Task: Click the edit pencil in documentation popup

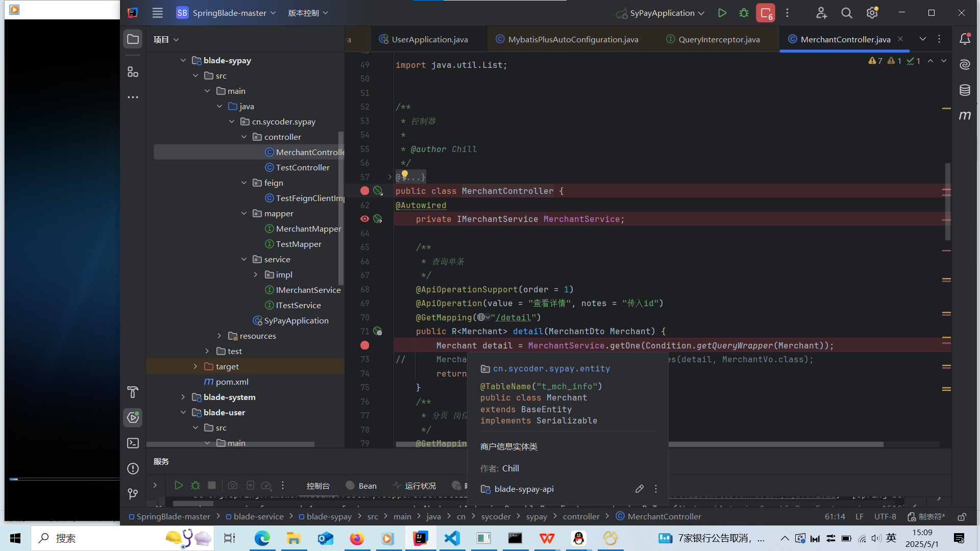Action: (x=640, y=489)
